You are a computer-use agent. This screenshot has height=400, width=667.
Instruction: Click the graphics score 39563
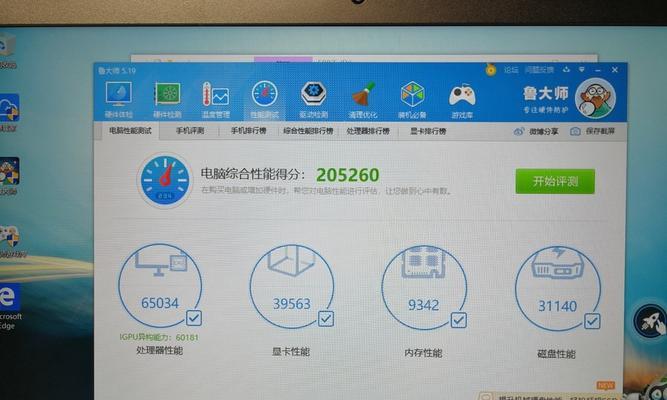(x=292, y=304)
